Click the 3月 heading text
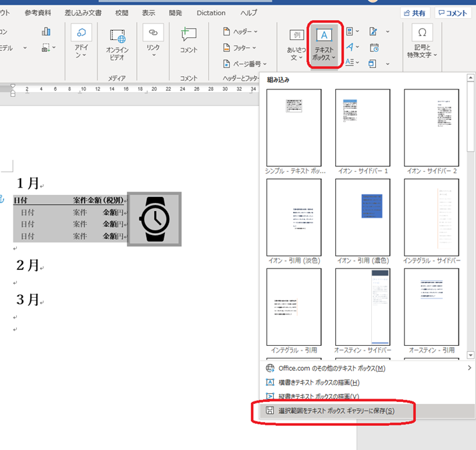This screenshot has height=450, width=476. pyautogui.click(x=27, y=299)
